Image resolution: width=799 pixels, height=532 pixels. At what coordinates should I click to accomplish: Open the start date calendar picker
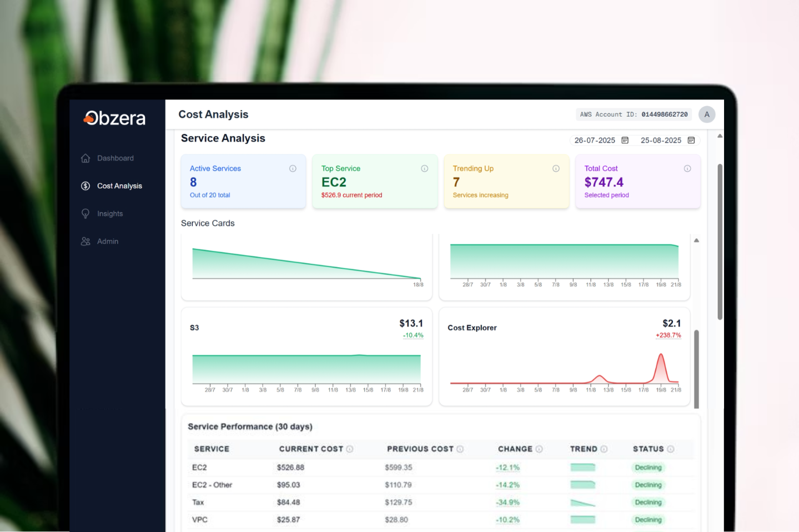(x=625, y=140)
